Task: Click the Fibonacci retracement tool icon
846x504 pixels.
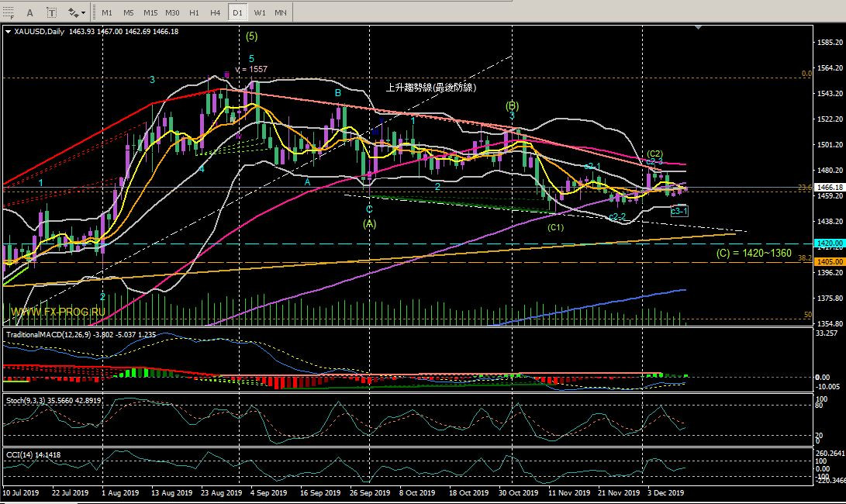Action: tap(9, 12)
